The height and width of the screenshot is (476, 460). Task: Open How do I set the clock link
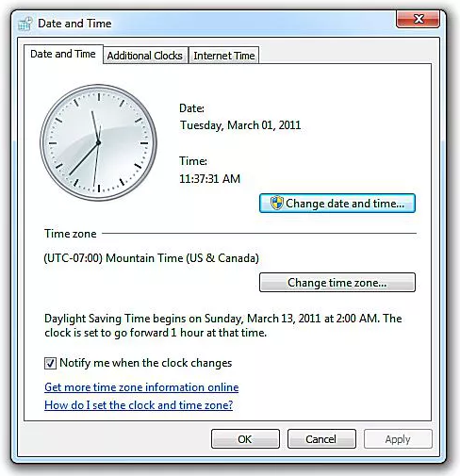[x=139, y=405]
